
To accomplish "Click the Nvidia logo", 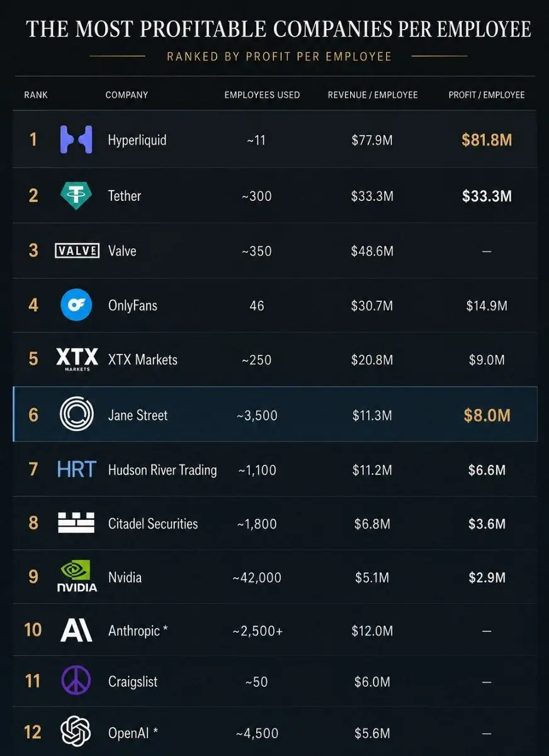I will tap(77, 576).
